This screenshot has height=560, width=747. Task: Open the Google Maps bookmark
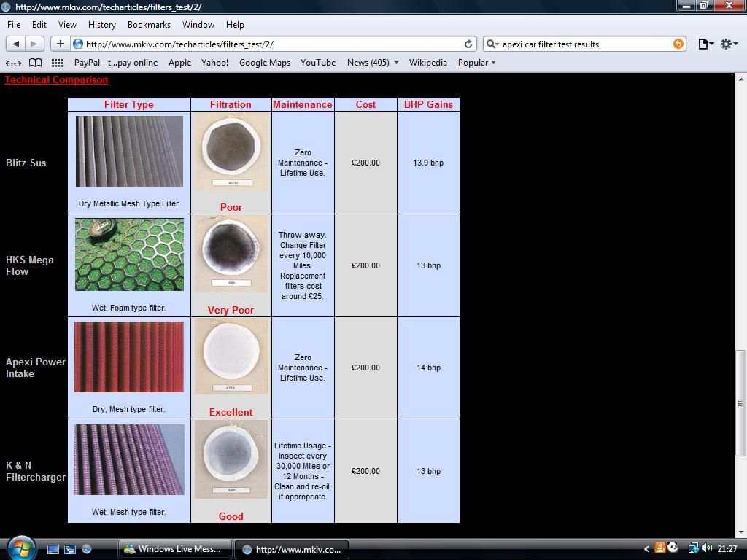click(x=264, y=63)
